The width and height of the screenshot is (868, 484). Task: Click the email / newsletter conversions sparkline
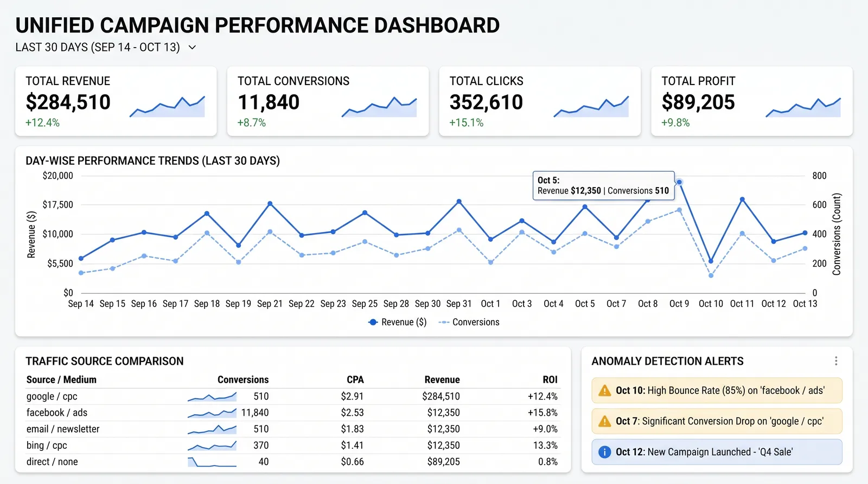[212, 429]
